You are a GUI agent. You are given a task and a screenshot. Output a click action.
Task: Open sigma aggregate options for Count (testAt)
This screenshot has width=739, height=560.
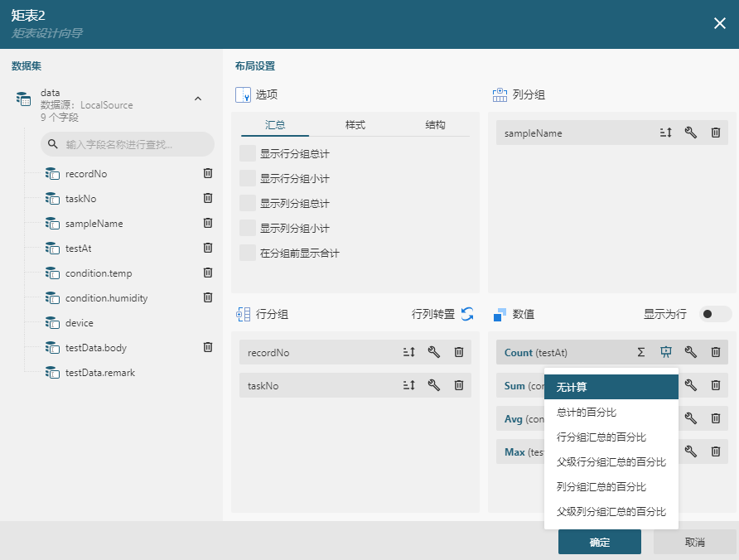(x=641, y=352)
